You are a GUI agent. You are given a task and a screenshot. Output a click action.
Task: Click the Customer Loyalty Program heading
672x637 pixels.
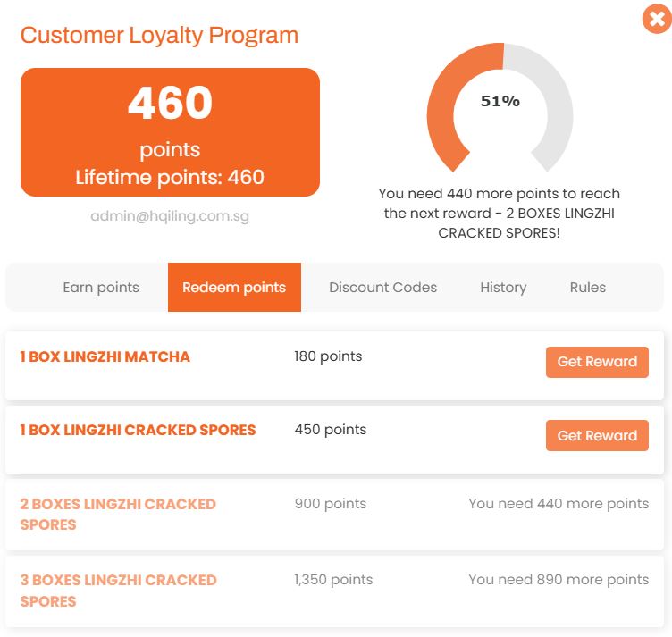point(159,36)
